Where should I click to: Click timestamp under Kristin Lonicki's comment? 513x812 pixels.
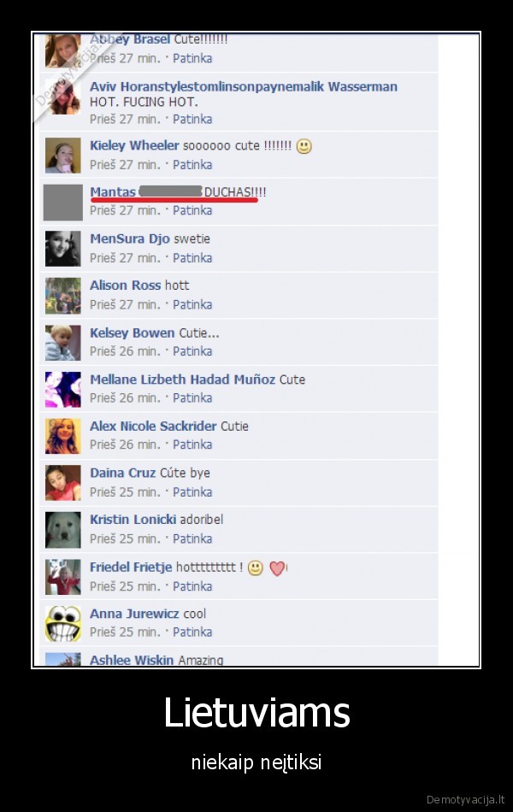click(125, 538)
